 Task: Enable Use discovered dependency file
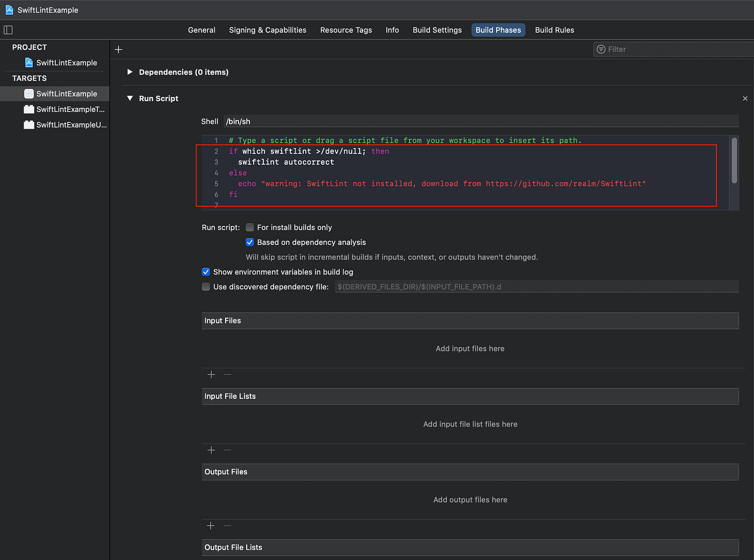tap(206, 286)
